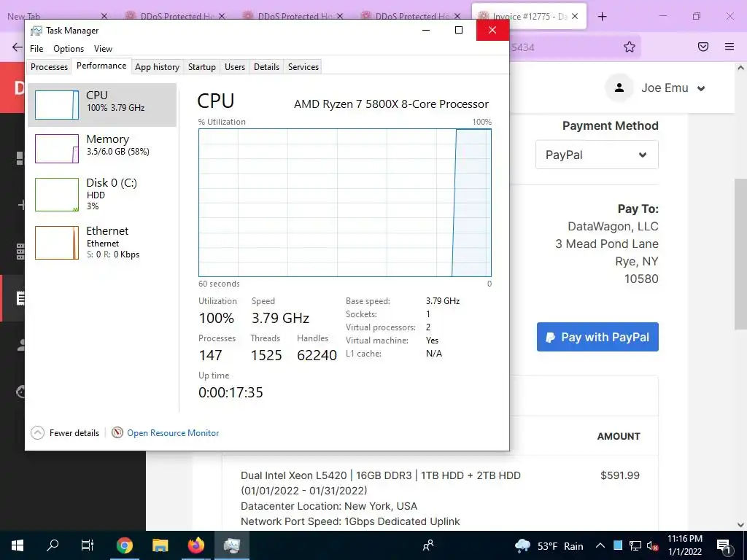Click the Task Manager taskbar icon
Viewport: 747px width, 560px height.
pyautogui.click(x=231, y=545)
